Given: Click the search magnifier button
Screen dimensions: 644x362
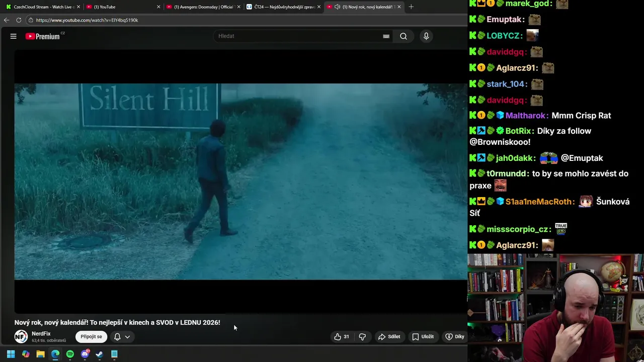Looking at the screenshot, I should pyautogui.click(x=404, y=36).
